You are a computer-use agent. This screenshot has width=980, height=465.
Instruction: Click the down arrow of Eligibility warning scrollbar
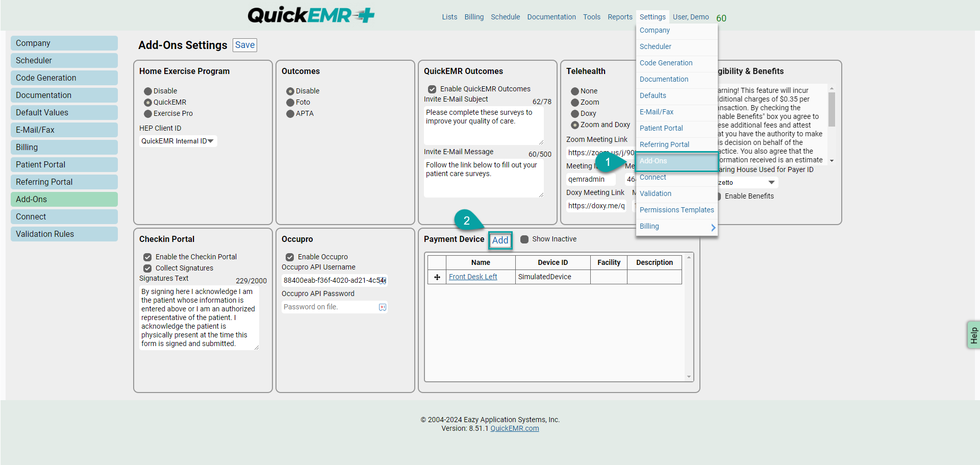pyautogui.click(x=832, y=161)
